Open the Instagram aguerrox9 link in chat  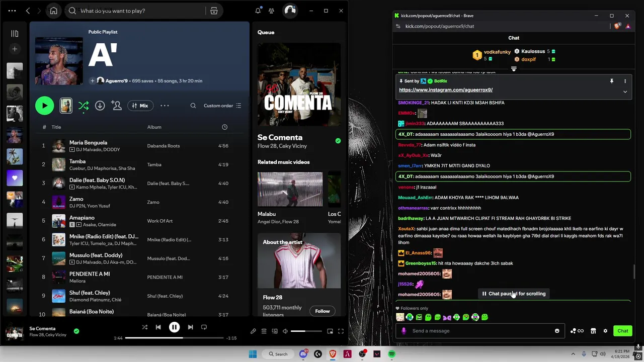pyautogui.click(x=446, y=90)
